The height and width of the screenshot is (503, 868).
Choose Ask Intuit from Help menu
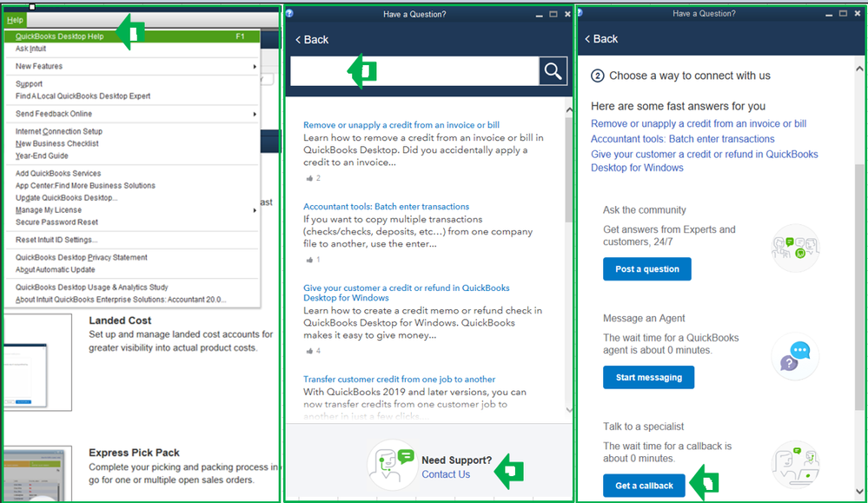pos(31,49)
